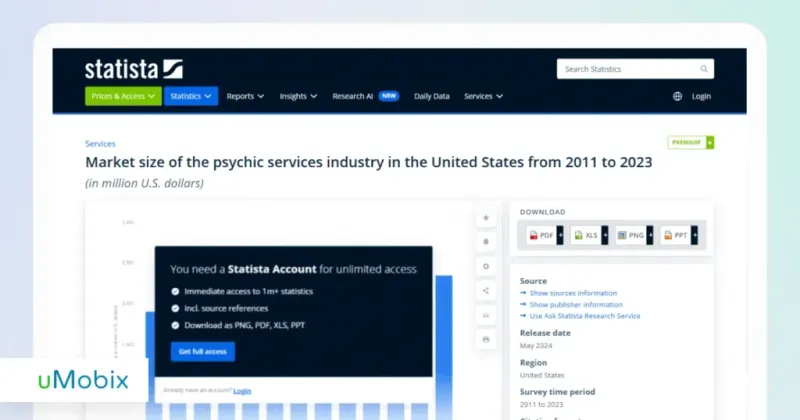Click the print icon beside chart
Image resolution: width=800 pixels, height=420 pixels.
tap(486, 339)
